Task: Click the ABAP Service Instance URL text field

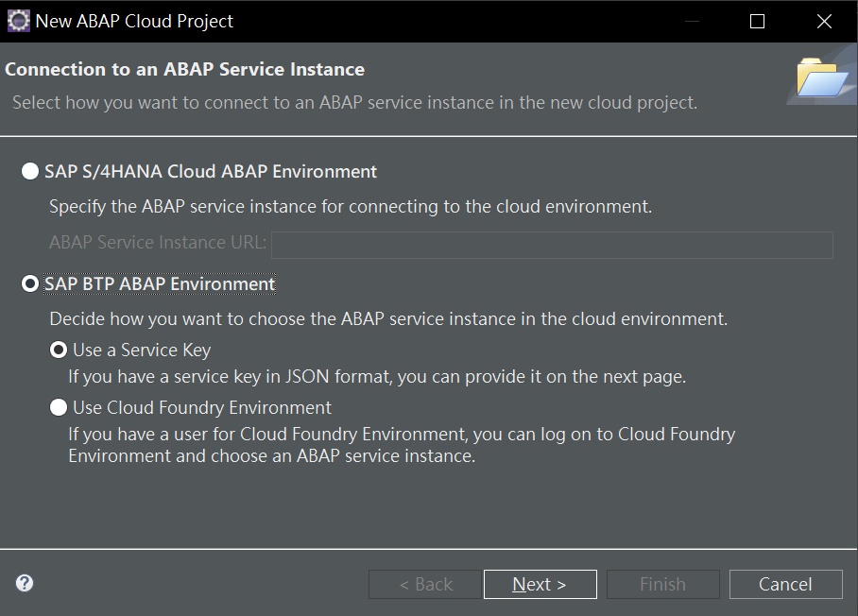Action: (x=552, y=246)
